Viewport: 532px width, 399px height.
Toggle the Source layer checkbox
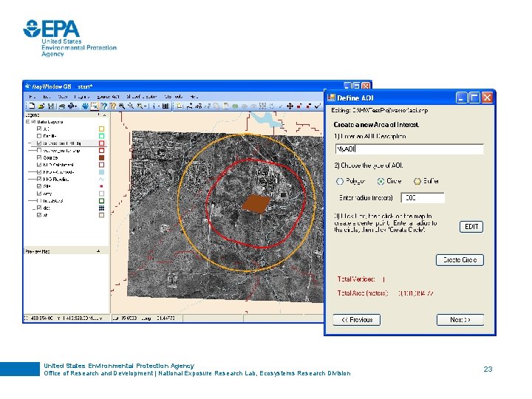[x=38, y=157]
